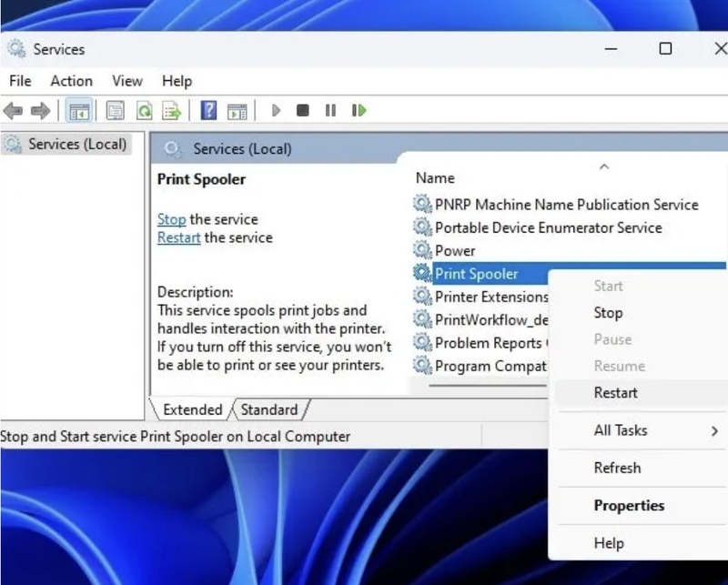
Task: Switch to the Extended tab
Action: (193, 409)
